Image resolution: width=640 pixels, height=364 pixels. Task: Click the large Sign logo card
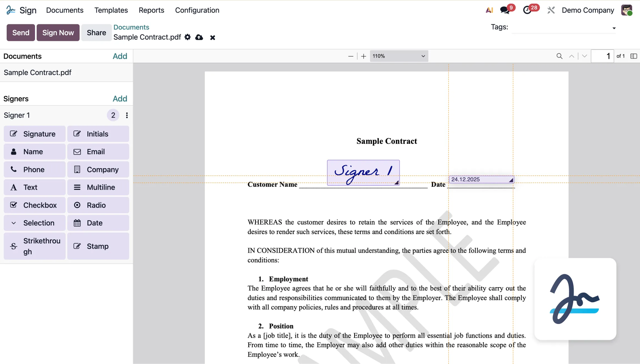point(575,299)
